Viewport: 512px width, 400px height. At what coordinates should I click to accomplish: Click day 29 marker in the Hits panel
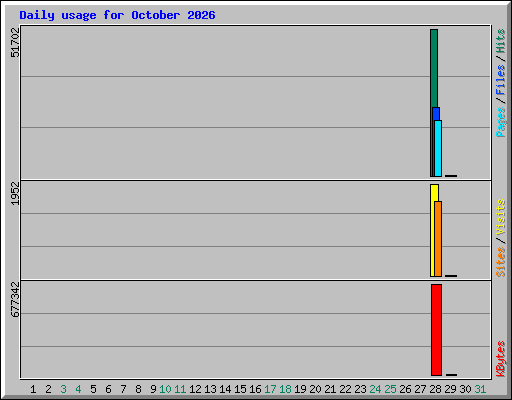[451, 176]
